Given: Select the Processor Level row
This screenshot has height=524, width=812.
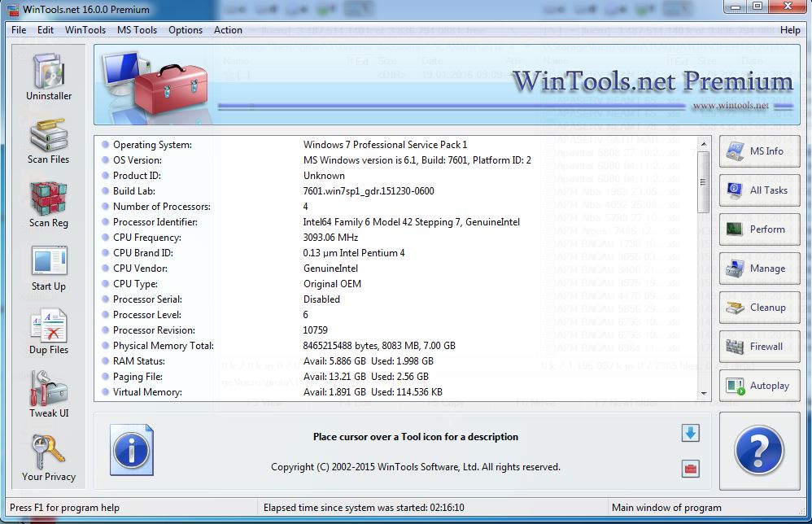Looking at the screenshot, I should click(396, 315).
